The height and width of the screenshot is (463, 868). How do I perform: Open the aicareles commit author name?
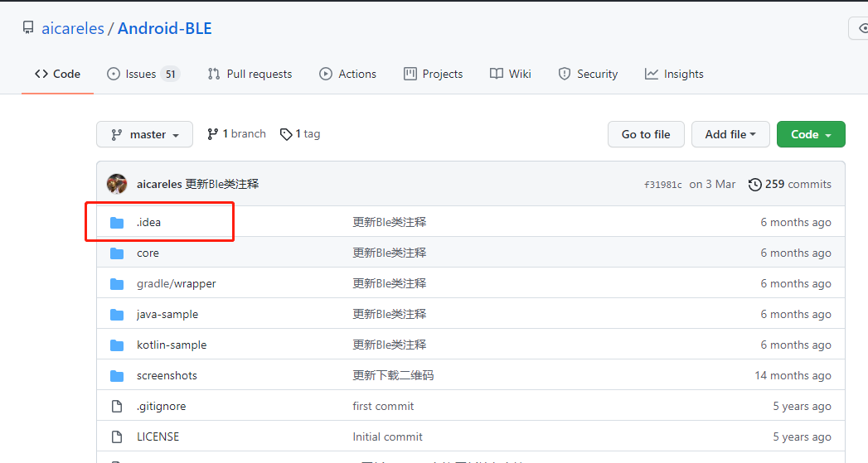(x=159, y=184)
